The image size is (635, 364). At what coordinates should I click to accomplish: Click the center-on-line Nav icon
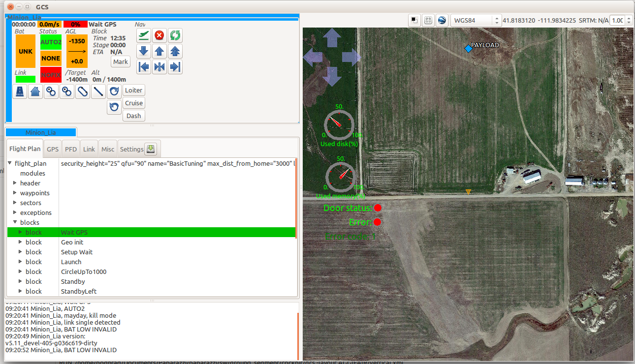[x=159, y=67]
